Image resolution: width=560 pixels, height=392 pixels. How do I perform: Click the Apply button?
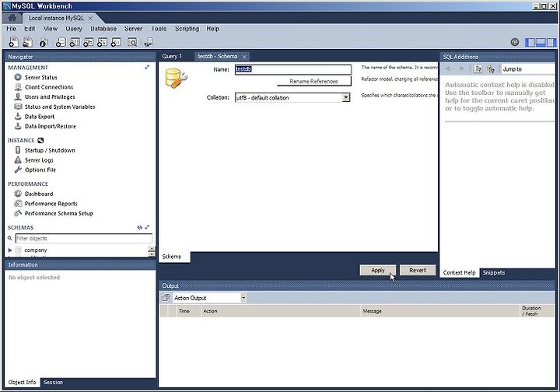[x=378, y=270]
